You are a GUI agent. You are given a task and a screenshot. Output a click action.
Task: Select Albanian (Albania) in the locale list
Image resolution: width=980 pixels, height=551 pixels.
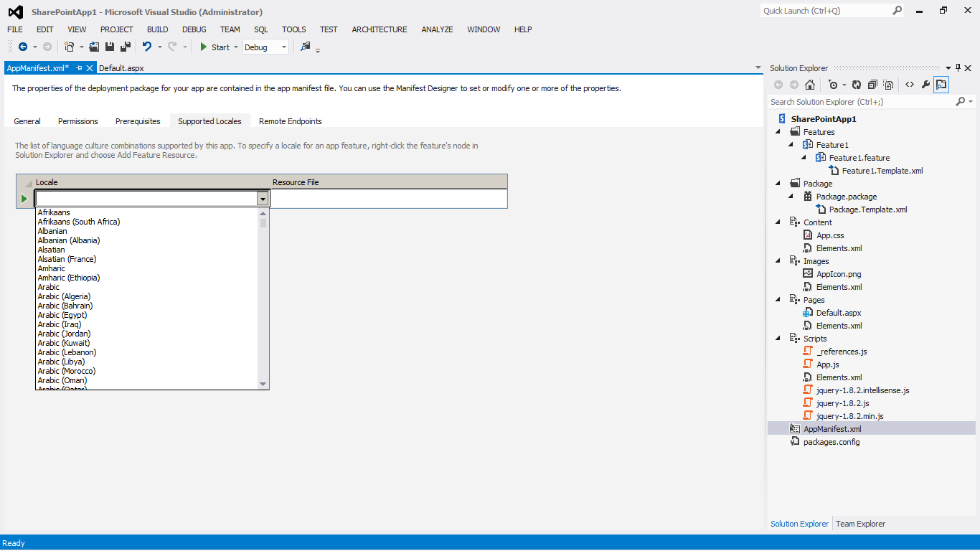pos(69,240)
